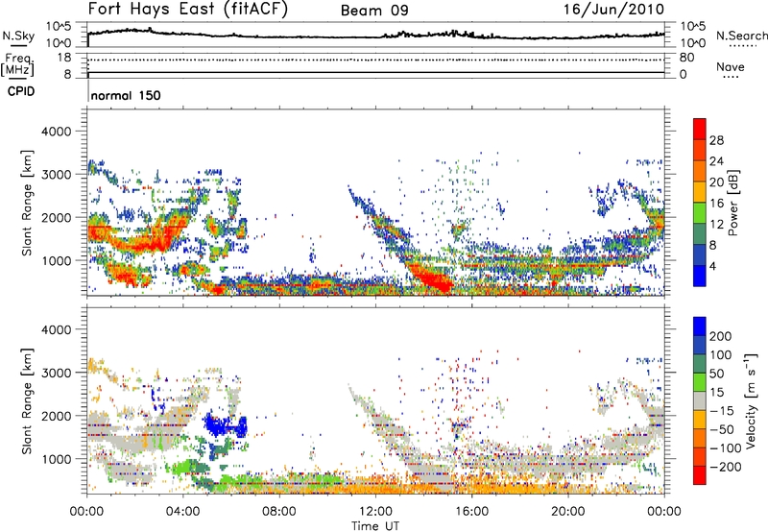Image resolution: width=768 pixels, height=532 pixels.
Task: Select the gray Velocity segment between -15 and 15
Action: pos(700,400)
